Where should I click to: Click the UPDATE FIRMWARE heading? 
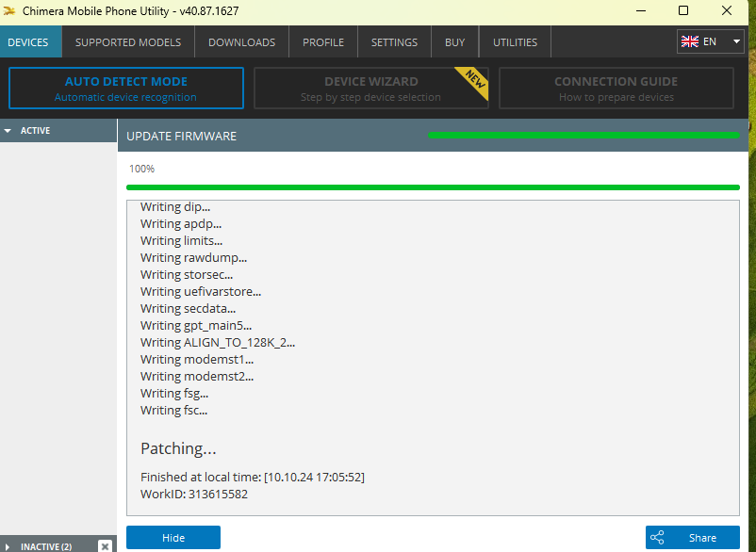tap(181, 137)
